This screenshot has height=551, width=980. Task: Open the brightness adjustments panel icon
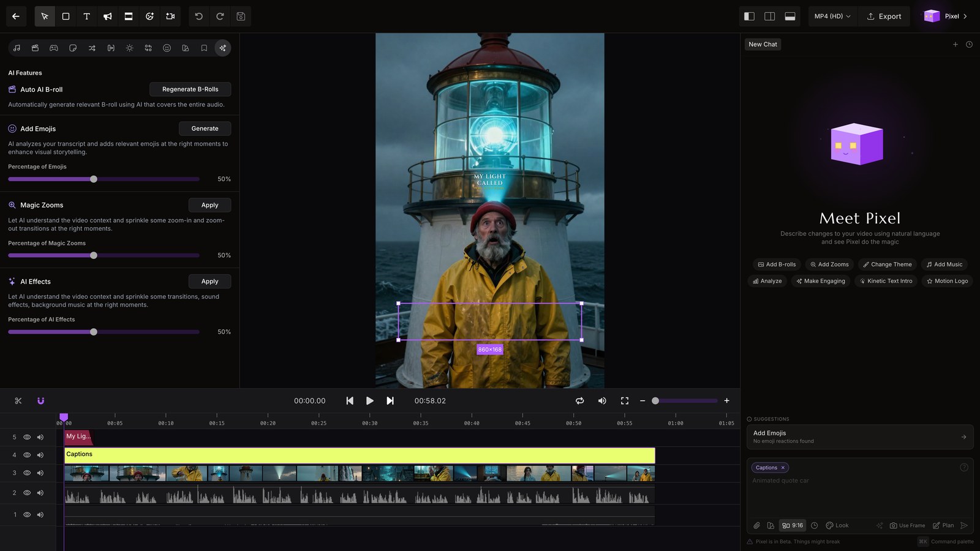click(129, 48)
